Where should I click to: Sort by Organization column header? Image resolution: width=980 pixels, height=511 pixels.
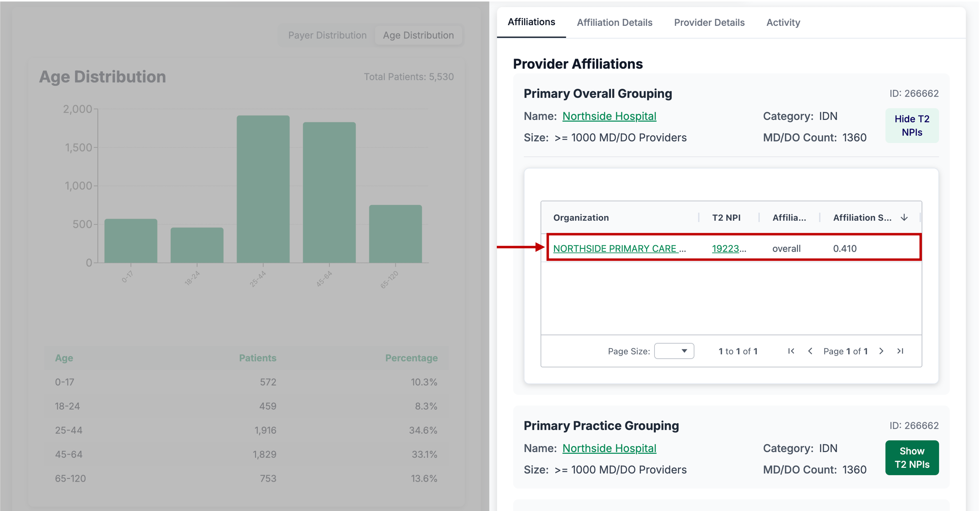[x=581, y=218]
